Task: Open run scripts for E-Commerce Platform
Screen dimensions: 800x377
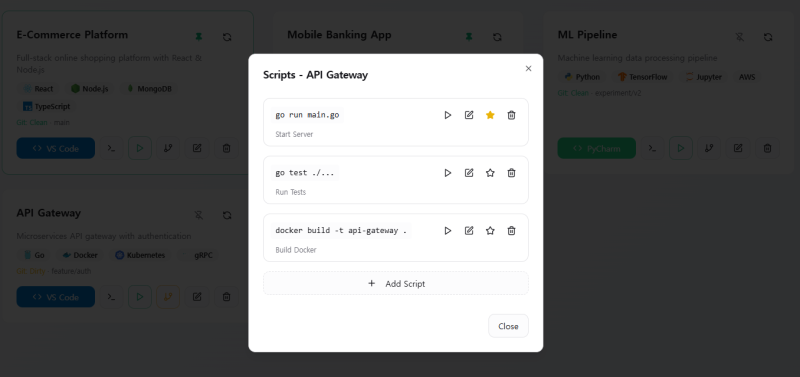Action: pyautogui.click(x=140, y=148)
